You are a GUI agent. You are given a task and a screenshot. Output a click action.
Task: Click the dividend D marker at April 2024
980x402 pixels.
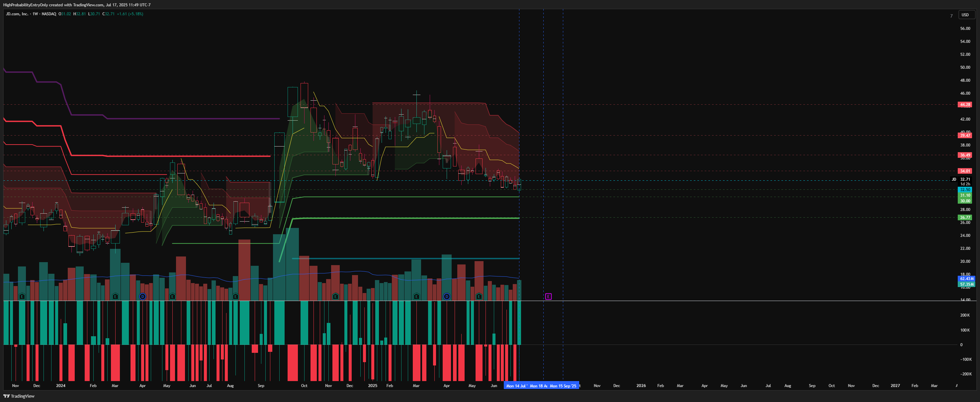point(143,296)
